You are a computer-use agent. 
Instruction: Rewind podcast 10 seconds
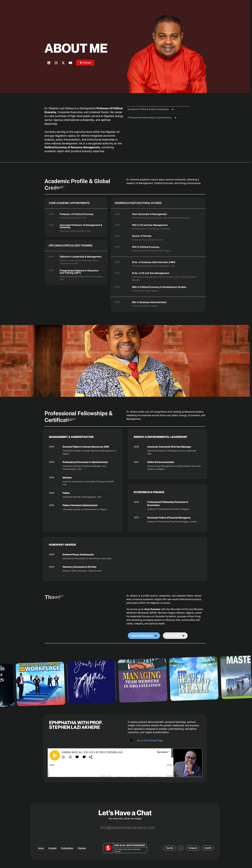(x=63, y=757)
